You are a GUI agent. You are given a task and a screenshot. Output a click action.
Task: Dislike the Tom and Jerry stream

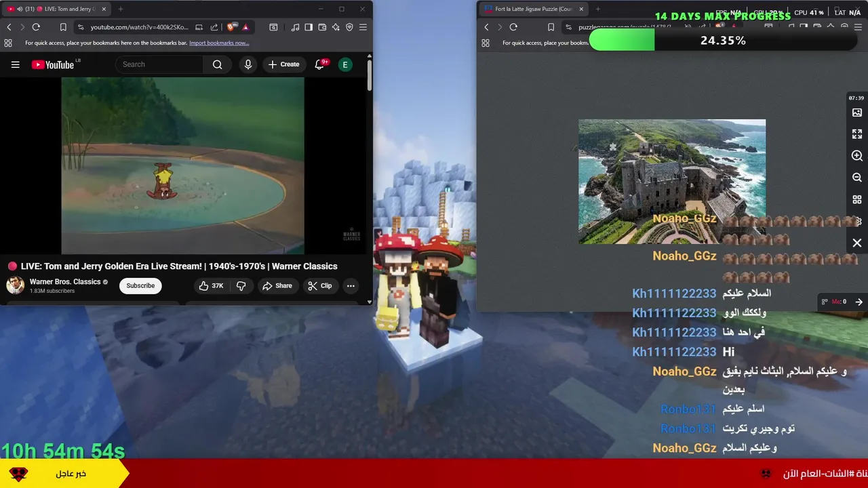(x=241, y=286)
